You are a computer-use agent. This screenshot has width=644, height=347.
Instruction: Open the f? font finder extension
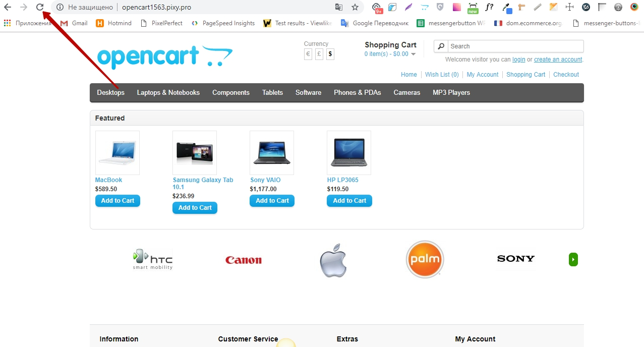(x=489, y=7)
